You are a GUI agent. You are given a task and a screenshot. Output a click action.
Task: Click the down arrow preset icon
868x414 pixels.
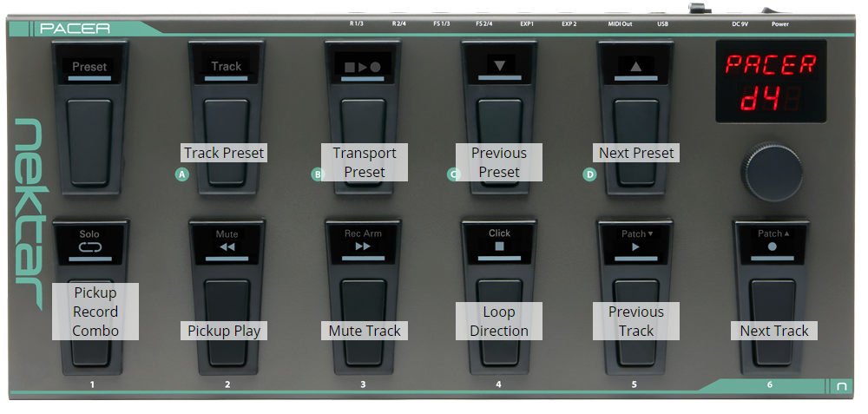tap(499, 66)
